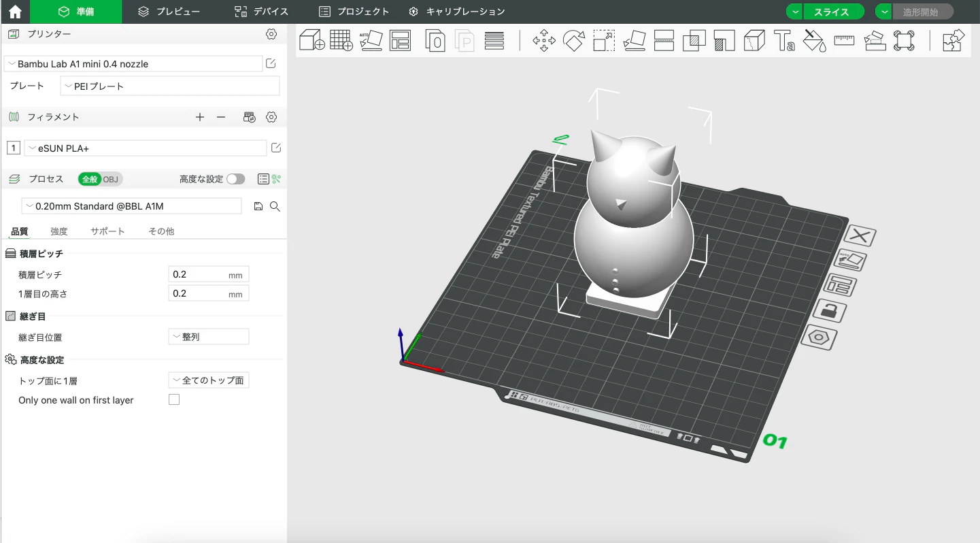Image resolution: width=980 pixels, height=543 pixels.
Task: Select the その他 settings tab
Action: pyautogui.click(x=161, y=231)
